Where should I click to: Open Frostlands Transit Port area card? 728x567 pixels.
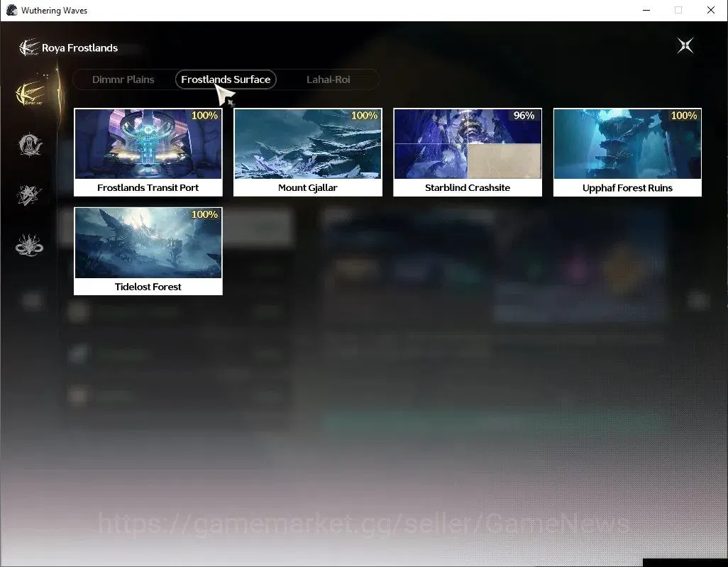(148, 153)
